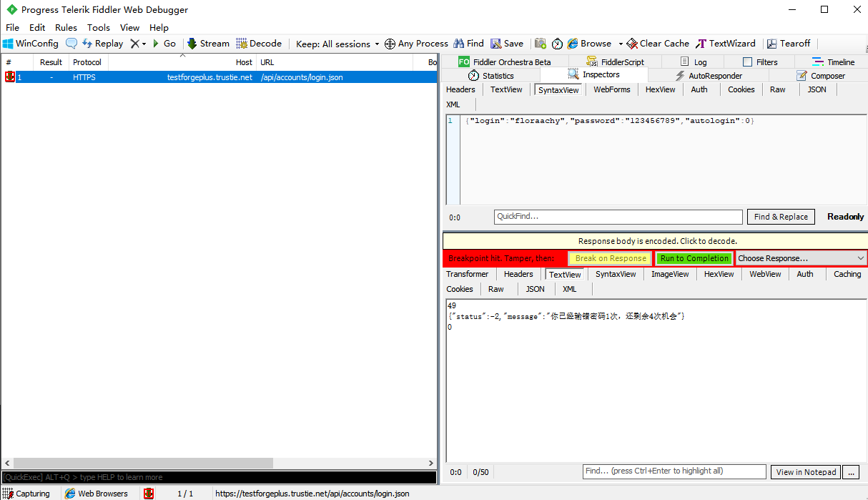Viewport: 868px width, 500px height.
Task: Save sessions using Save toolbar button
Action: pos(507,44)
